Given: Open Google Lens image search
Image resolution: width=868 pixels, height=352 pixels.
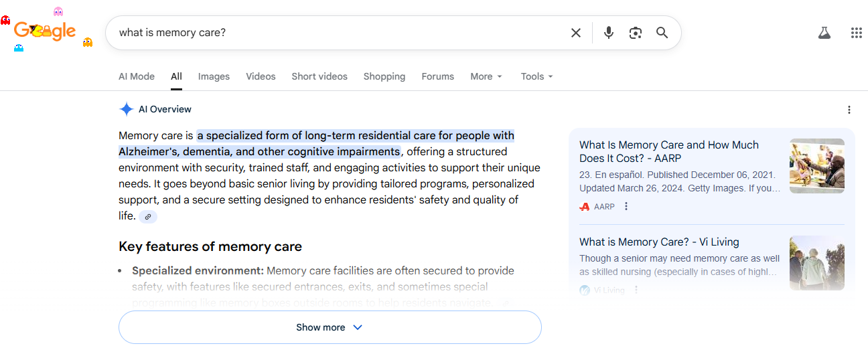Looking at the screenshot, I should [x=635, y=33].
